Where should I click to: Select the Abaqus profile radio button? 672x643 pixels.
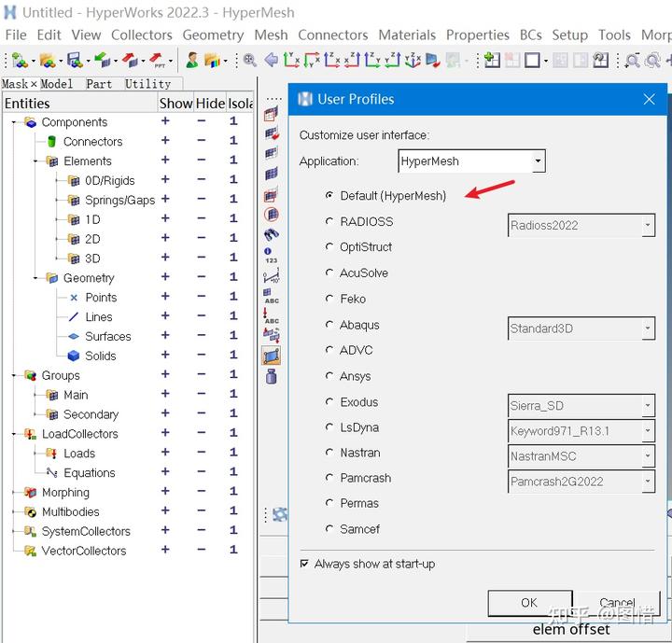click(329, 325)
